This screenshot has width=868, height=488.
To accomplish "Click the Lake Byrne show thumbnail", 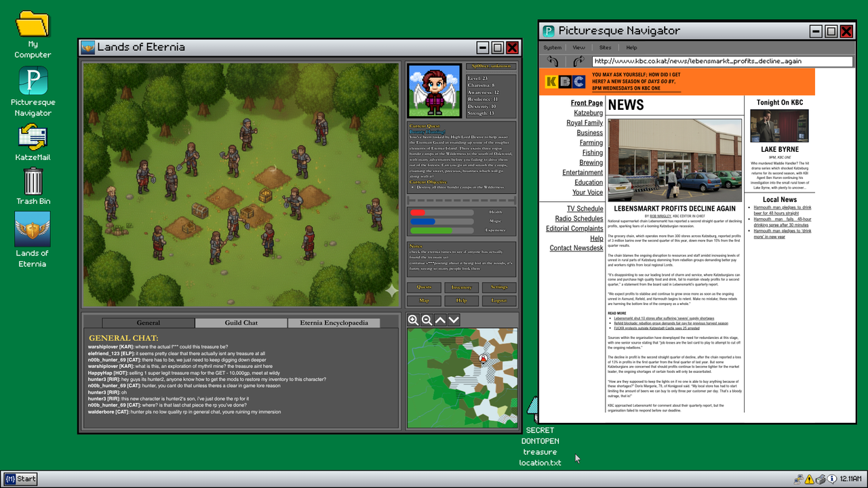I will click(779, 126).
